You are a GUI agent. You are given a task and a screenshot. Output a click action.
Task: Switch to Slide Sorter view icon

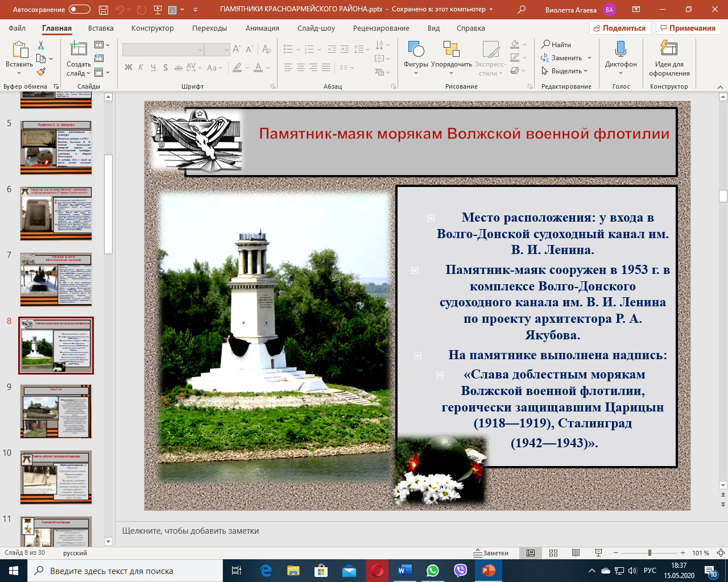click(x=553, y=553)
